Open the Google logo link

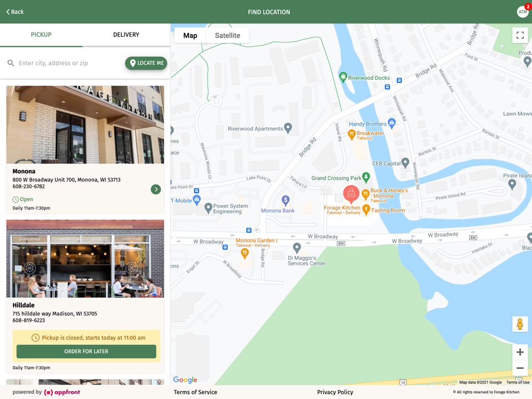pos(185,380)
